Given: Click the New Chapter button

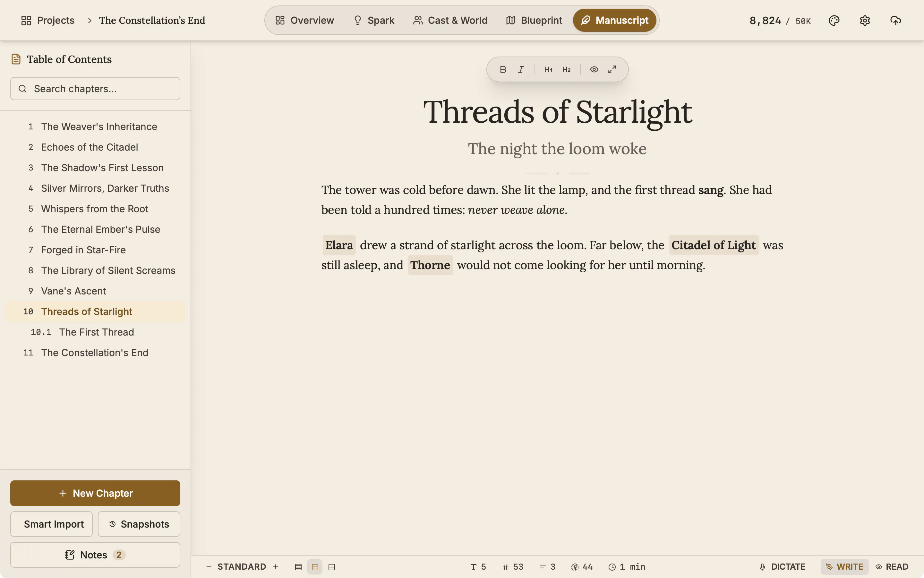Looking at the screenshot, I should tap(95, 493).
